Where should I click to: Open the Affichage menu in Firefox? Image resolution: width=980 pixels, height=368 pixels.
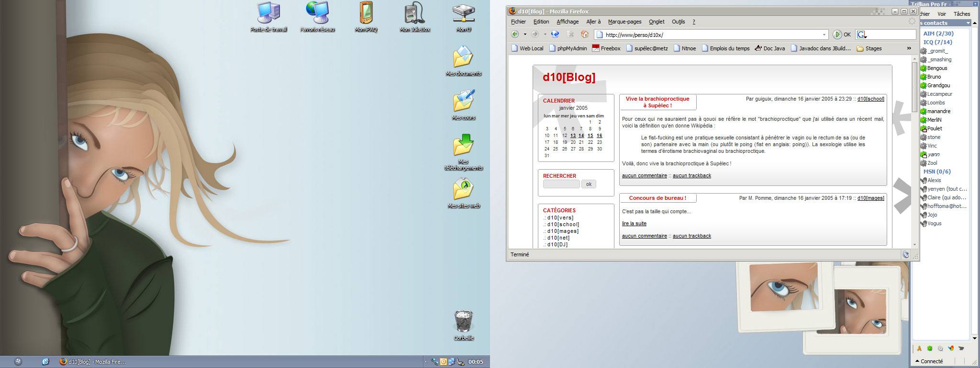[x=568, y=22]
